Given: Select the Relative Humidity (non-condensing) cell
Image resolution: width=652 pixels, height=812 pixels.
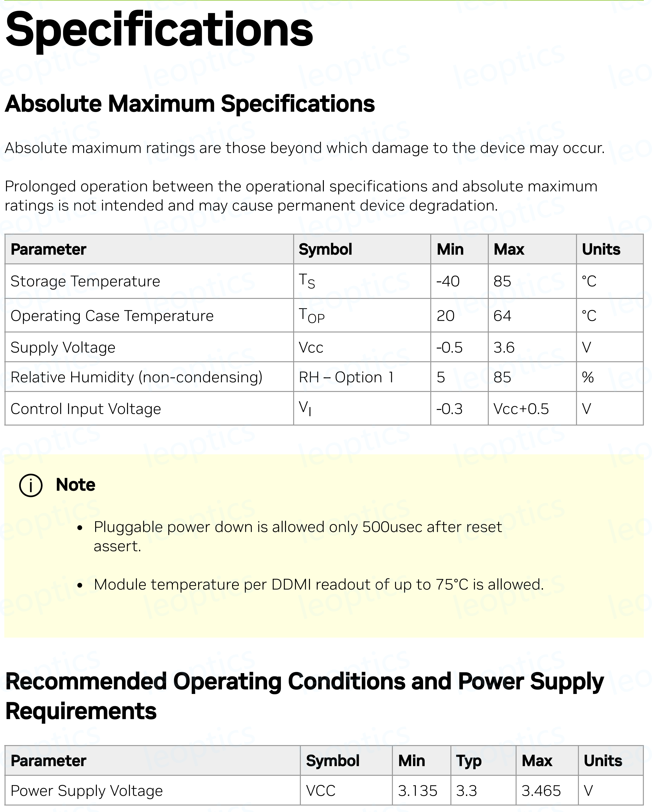Looking at the screenshot, I should (x=136, y=377).
